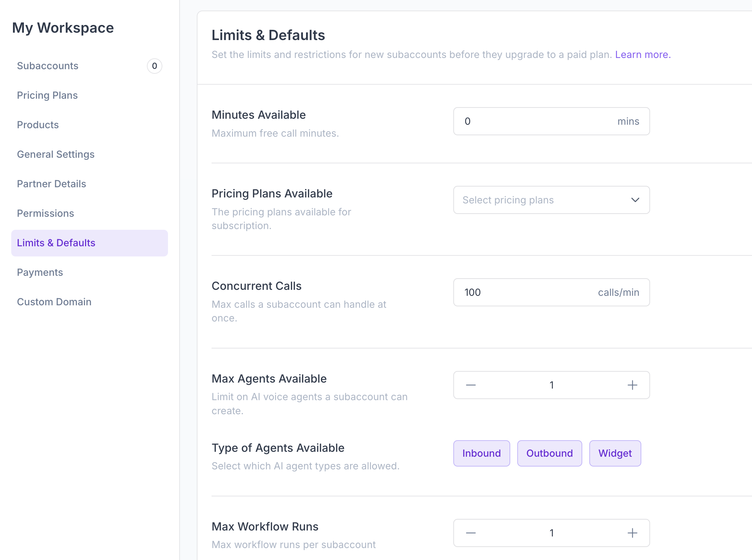Select the Widget agent type
The height and width of the screenshot is (560, 752).
tap(615, 453)
